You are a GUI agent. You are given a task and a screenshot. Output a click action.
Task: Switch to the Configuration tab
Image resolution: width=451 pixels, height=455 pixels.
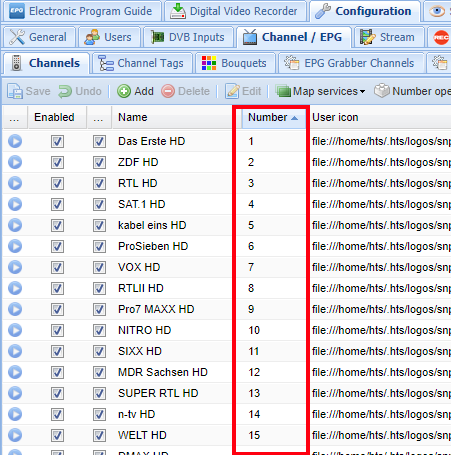coord(365,11)
